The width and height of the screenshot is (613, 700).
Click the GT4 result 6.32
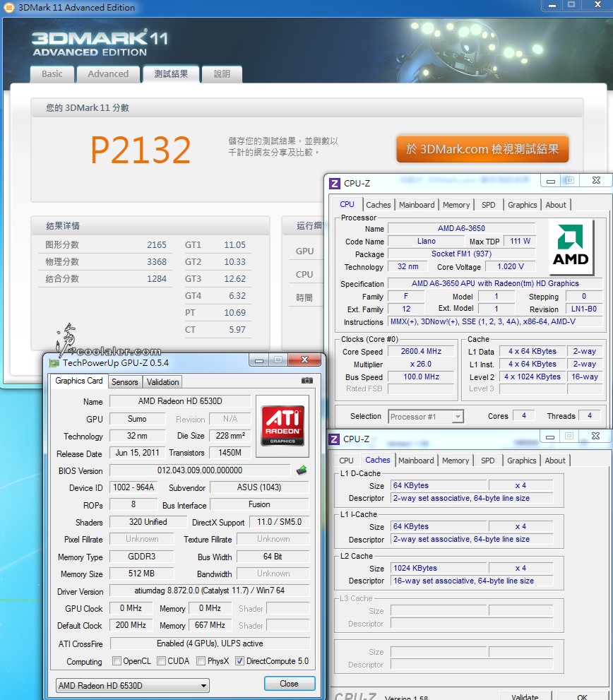tap(237, 295)
